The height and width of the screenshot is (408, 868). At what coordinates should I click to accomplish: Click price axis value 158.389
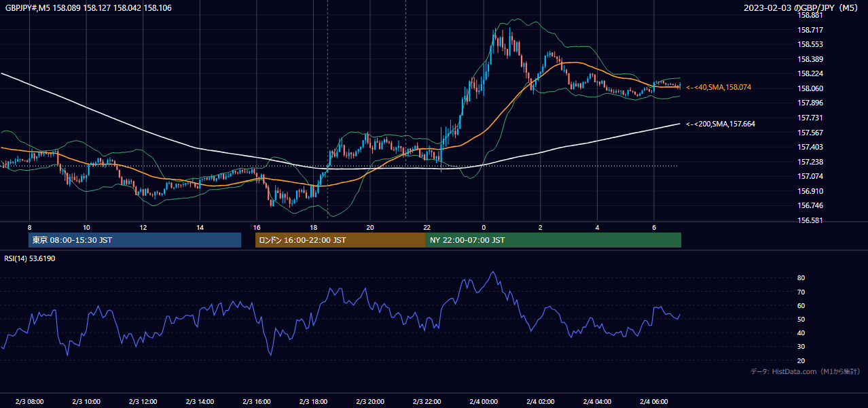(x=810, y=59)
